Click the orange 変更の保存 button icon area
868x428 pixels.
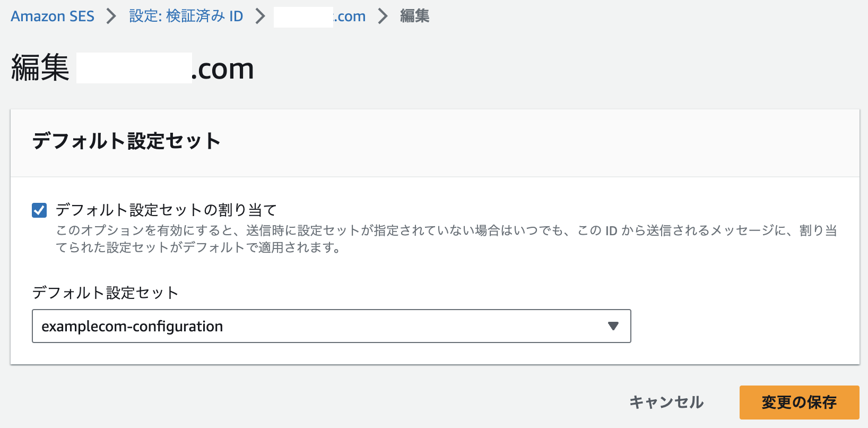pos(800,403)
